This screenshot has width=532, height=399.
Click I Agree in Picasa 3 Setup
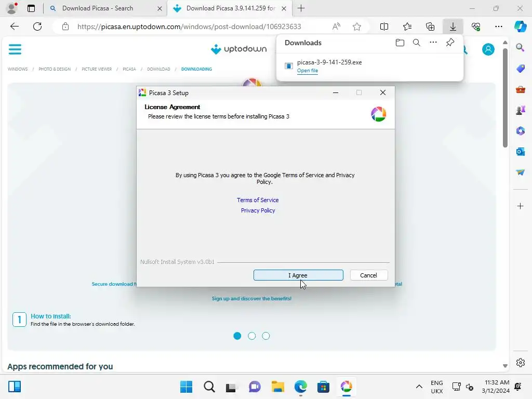coord(298,275)
